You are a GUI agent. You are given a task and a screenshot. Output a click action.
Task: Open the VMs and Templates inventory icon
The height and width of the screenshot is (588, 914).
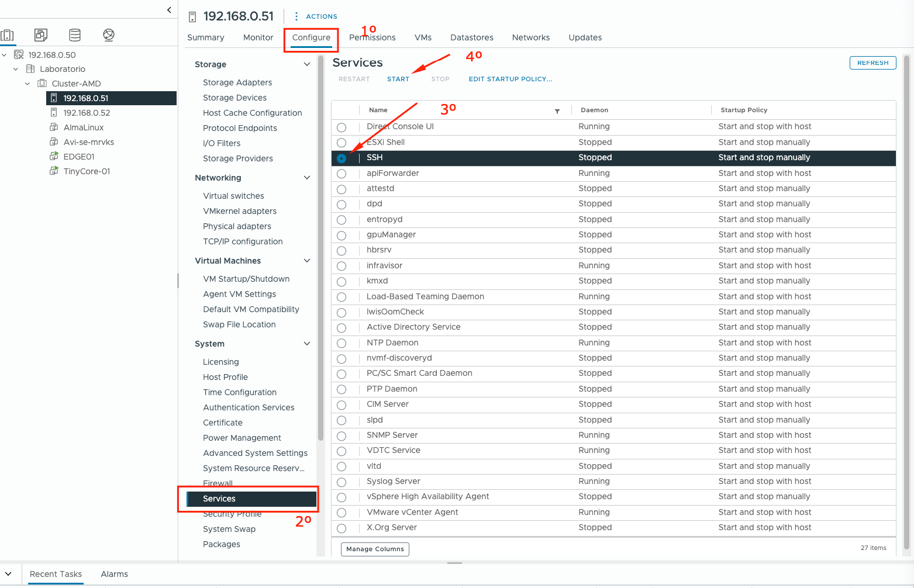(41, 35)
